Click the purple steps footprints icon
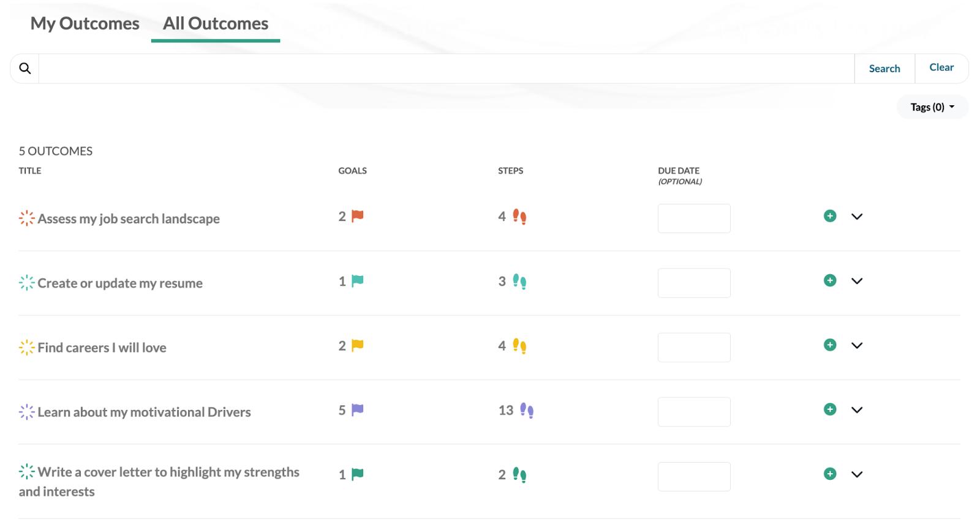Screen dimensions: 980x530 point(527,410)
